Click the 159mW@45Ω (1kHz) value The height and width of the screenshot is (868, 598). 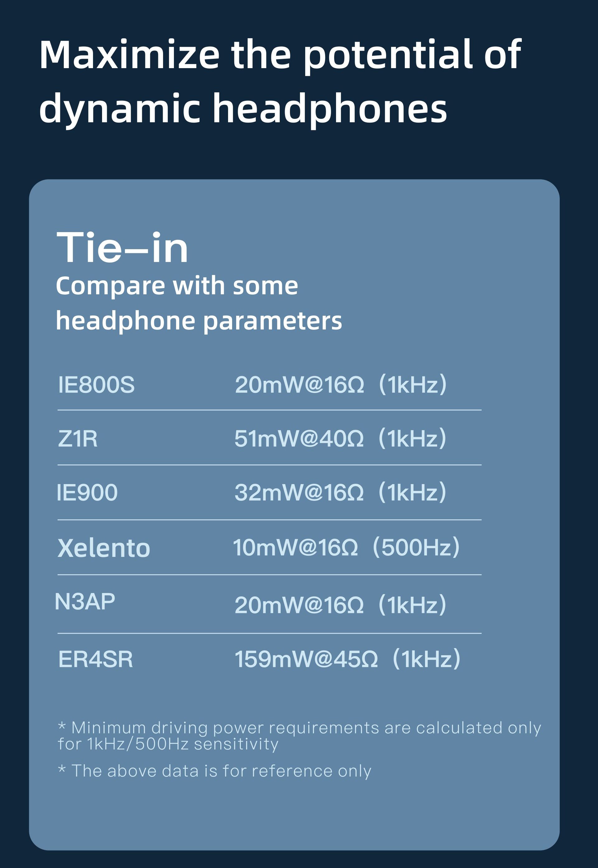pos(347,659)
